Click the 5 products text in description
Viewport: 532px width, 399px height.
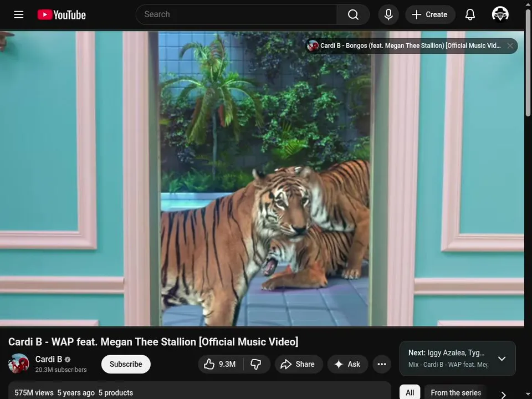tap(116, 392)
